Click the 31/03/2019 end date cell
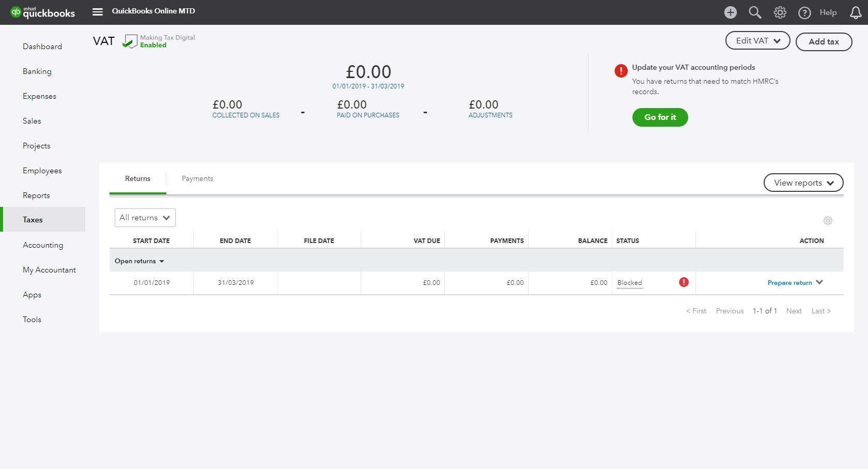 236,283
